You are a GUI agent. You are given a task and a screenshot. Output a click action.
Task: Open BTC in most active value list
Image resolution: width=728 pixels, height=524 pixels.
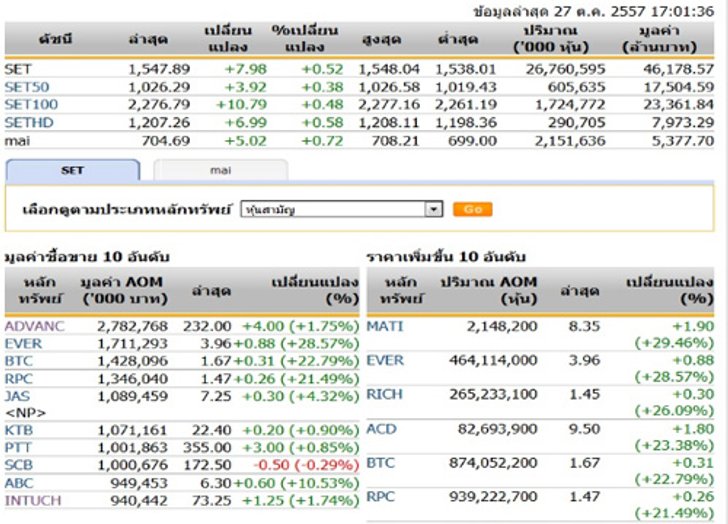[x=19, y=361]
